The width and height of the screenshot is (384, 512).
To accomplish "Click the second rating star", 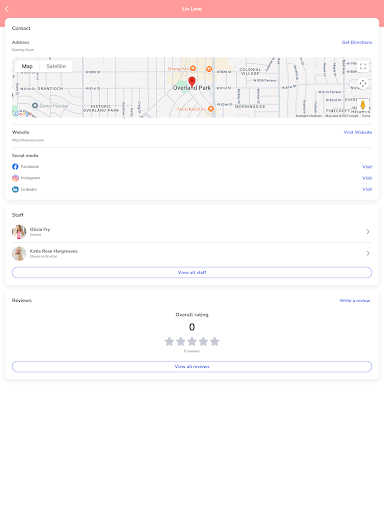I will (181, 341).
